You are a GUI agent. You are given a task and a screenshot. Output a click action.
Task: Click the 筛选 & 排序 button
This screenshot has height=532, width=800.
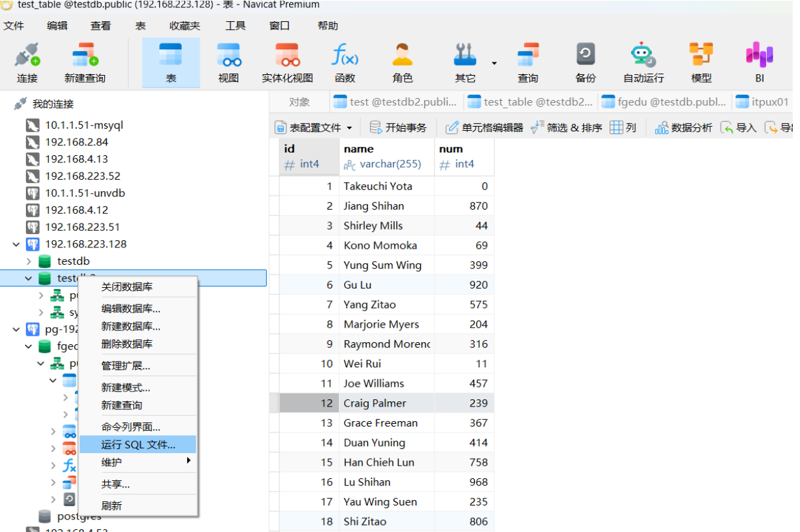point(567,127)
